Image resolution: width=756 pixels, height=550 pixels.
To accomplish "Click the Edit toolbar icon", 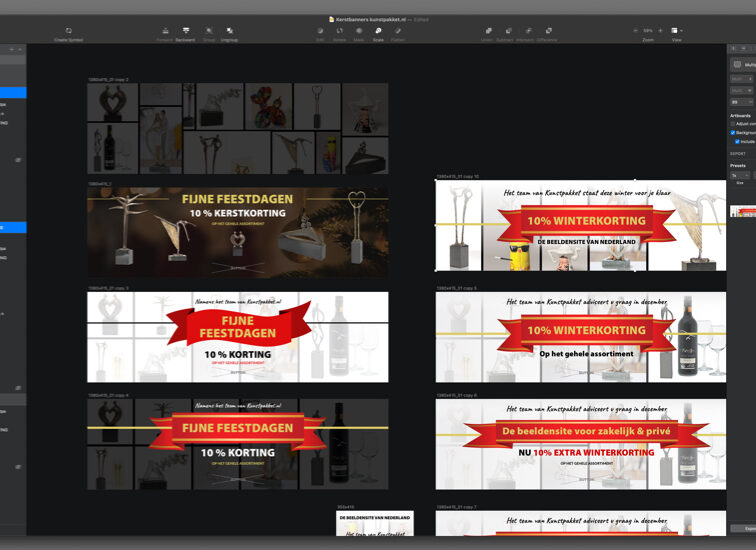I will pos(320,30).
